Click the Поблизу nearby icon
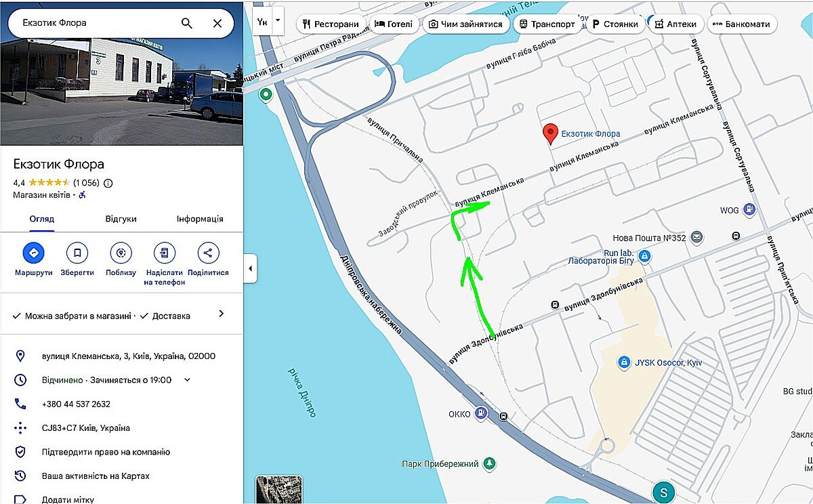This screenshot has width=813, height=504. coord(121,253)
